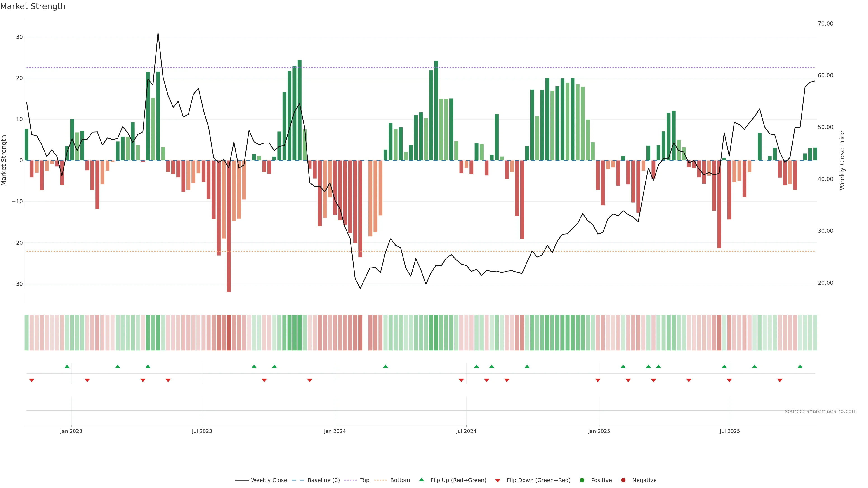This screenshot has height=488, width=868.
Task: Click the Flip Up green triangle legend icon
Action: point(421,480)
